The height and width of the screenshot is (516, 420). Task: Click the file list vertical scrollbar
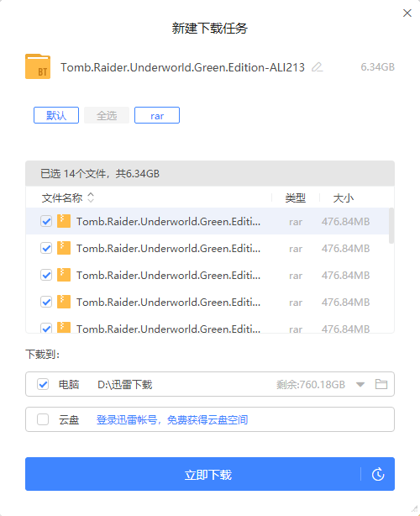click(391, 226)
